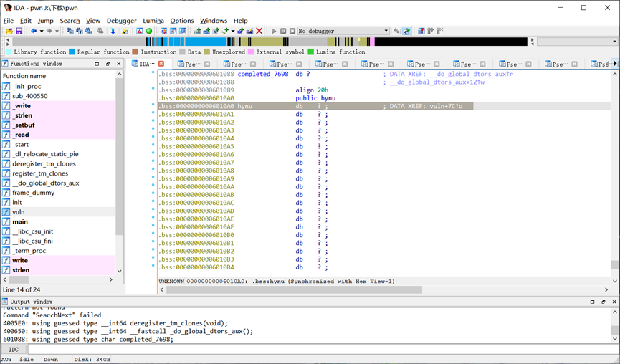This screenshot has height=364, width=620.
Task: Switch to the IDA View tab
Action: pos(146,64)
